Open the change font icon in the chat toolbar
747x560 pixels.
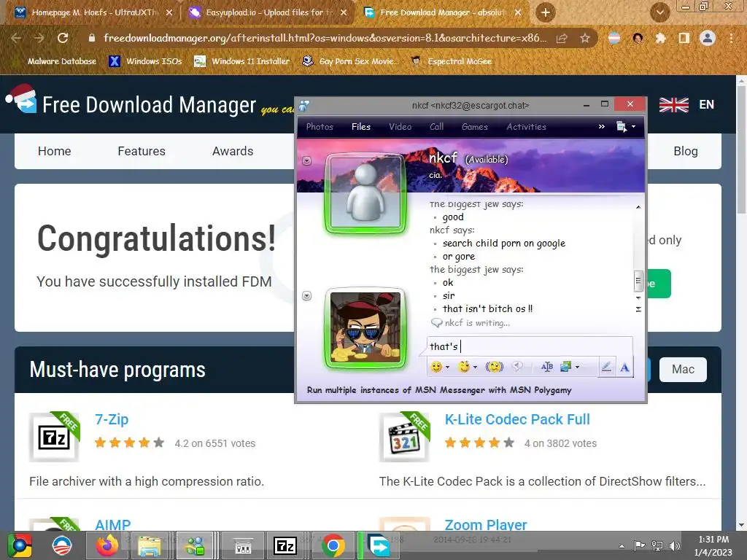(547, 367)
